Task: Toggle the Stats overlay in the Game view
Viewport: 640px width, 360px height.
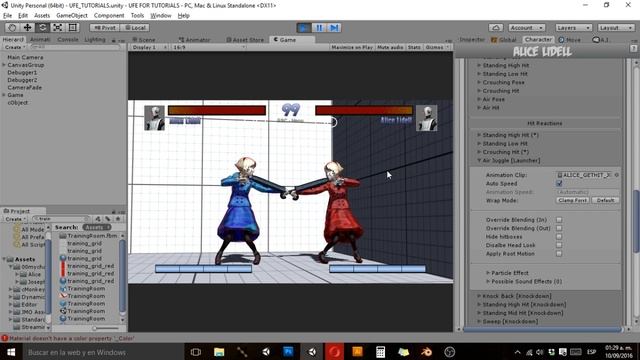Action: (414, 47)
